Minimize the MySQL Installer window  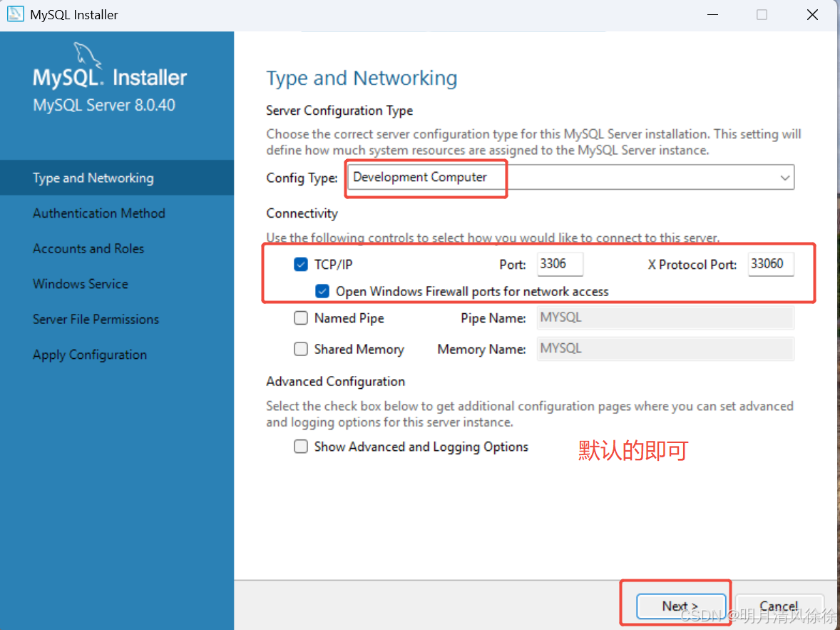(712, 14)
